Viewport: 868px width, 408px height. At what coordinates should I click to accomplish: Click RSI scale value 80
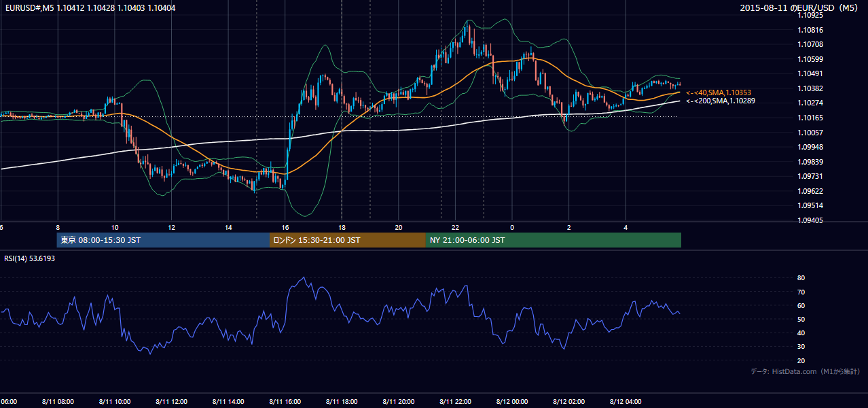[801, 278]
